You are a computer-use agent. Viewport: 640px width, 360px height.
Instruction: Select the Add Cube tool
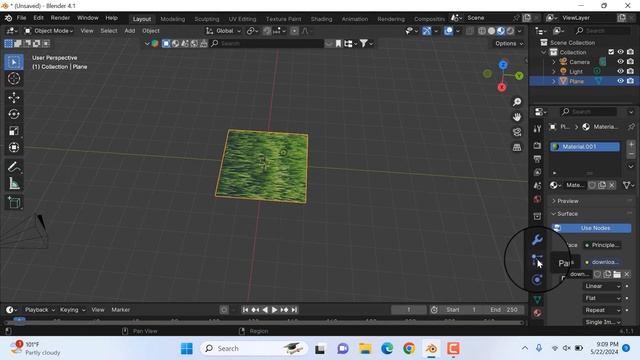(14, 203)
